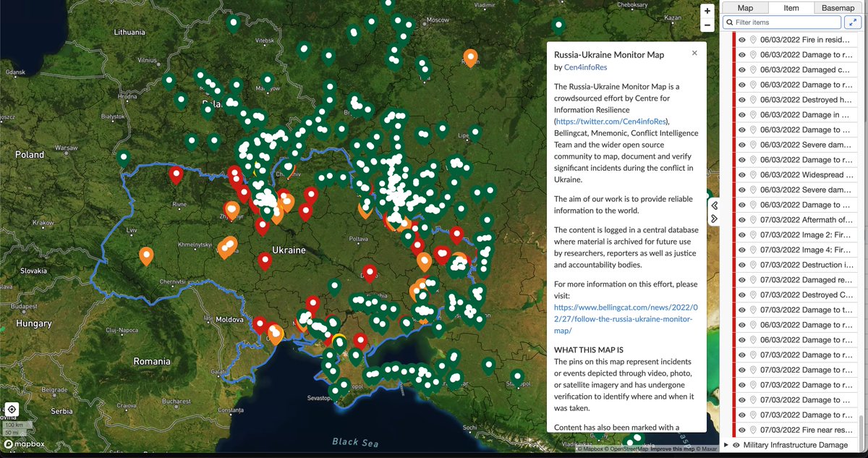This screenshot has width=868, height=458.
Task: Click the '07/03/2022 Image 2: Fir...' list row
Action: point(797,234)
